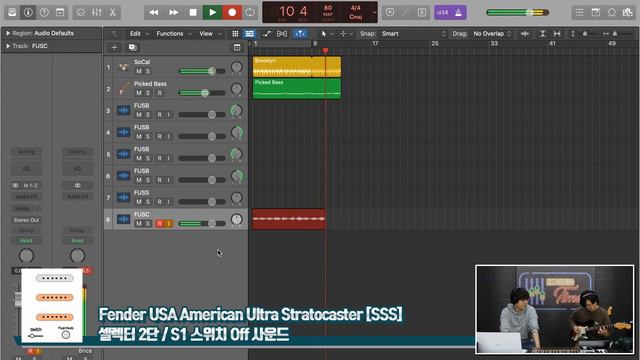Open the Note Pads icon
This screenshot has width=640, height=360.
[x=596, y=13]
